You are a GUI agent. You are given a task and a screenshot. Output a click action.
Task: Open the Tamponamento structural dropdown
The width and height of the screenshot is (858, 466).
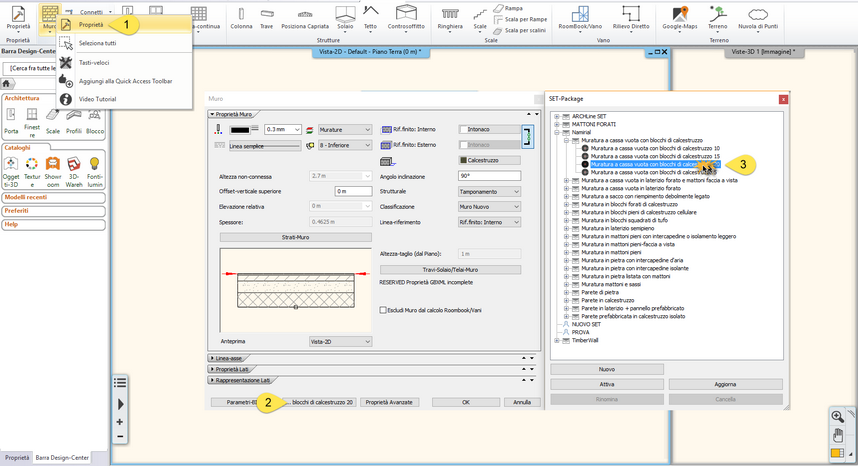pyautogui.click(x=489, y=191)
